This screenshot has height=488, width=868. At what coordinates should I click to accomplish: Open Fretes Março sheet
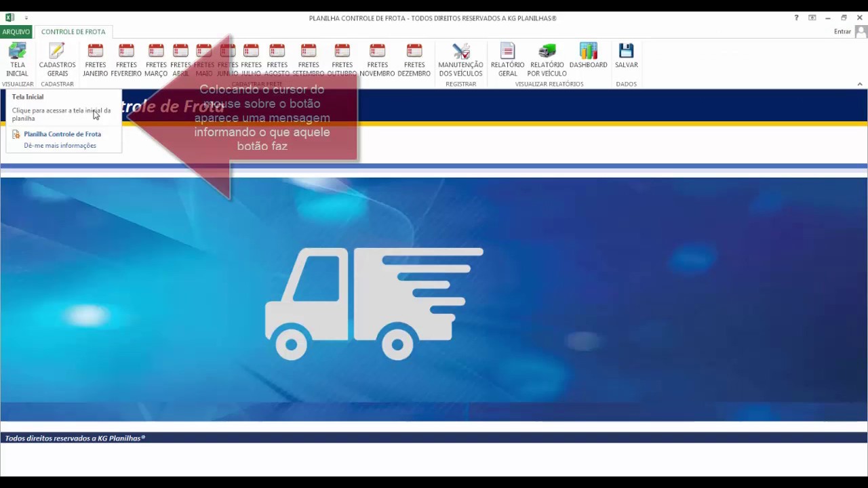(156, 60)
